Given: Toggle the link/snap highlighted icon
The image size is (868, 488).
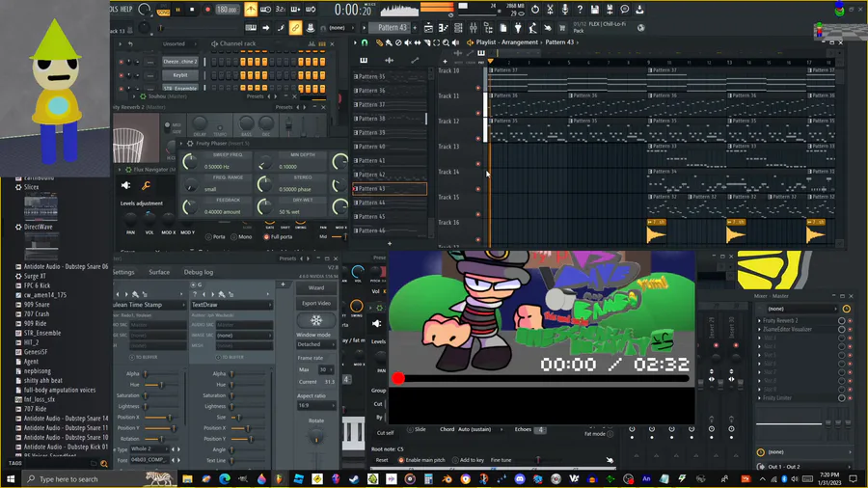Looking at the screenshot, I should 295,28.
